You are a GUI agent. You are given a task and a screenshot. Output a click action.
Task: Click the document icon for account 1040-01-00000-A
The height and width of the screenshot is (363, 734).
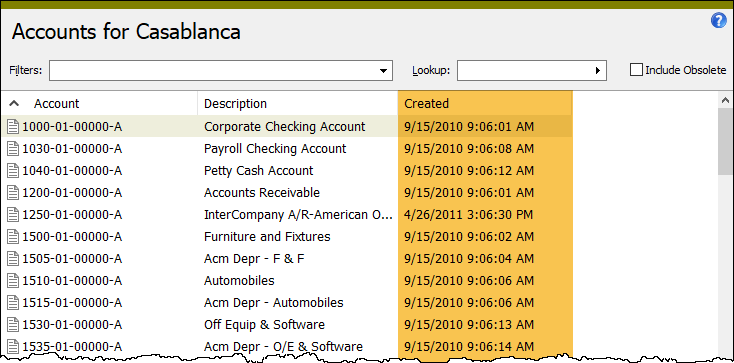coord(13,170)
